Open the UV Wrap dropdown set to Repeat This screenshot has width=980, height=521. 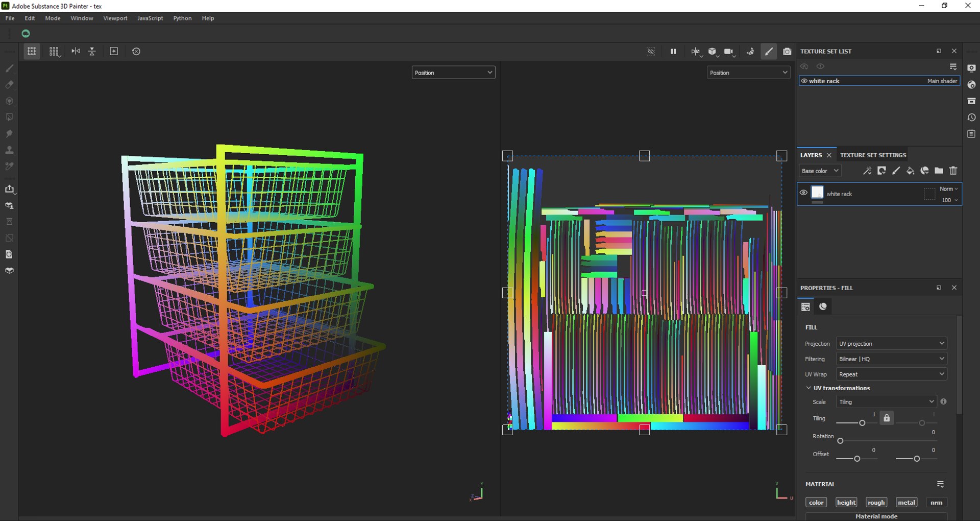point(891,374)
